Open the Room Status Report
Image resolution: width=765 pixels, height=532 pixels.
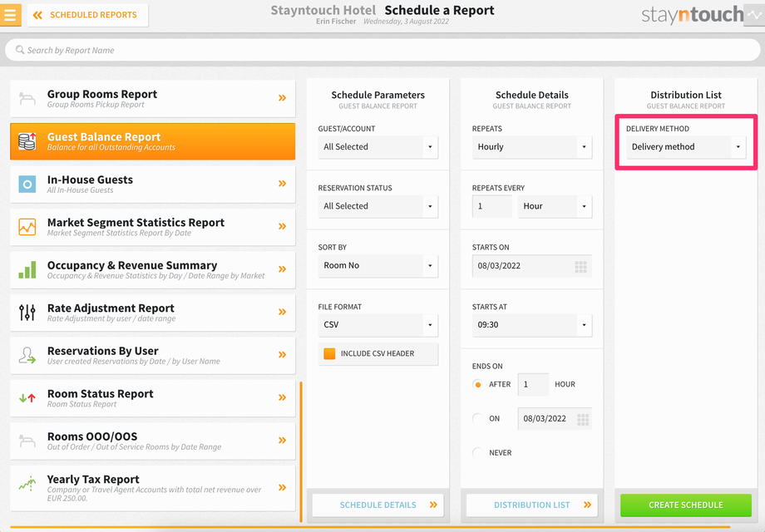pyautogui.click(x=153, y=398)
